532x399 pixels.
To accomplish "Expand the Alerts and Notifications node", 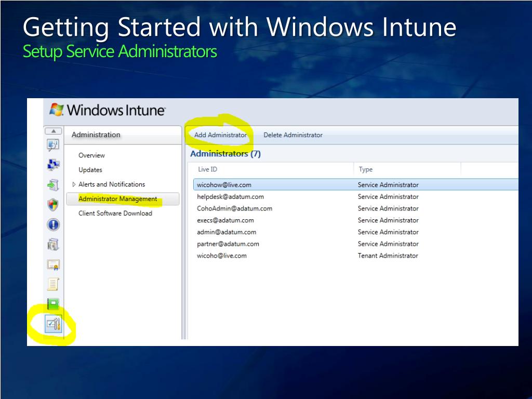I will coord(74,184).
